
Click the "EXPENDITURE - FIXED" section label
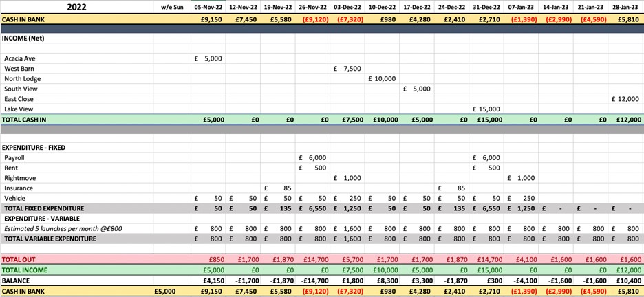point(34,147)
